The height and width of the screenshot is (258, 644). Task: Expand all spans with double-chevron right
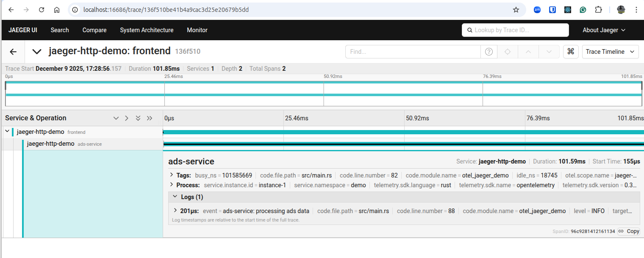[149, 118]
